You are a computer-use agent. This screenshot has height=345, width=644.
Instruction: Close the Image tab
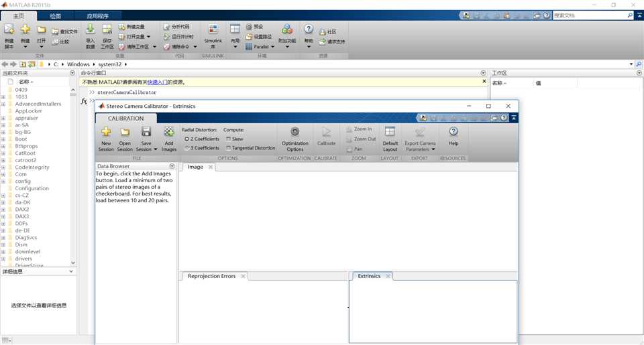point(210,167)
